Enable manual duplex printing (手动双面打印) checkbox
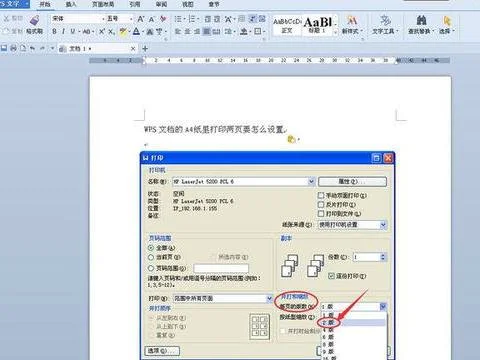The width and height of the screenshot is (480, 360). click(321, 195)
